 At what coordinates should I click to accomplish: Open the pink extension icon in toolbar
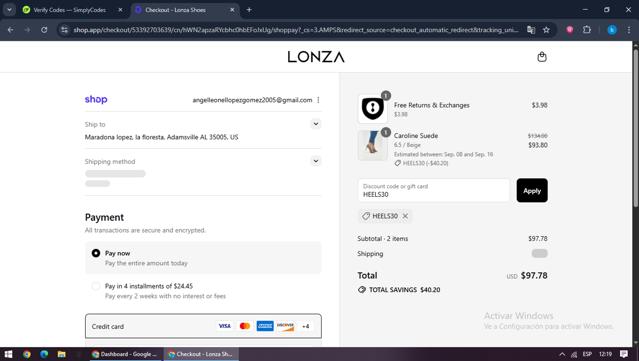pos(570,30)
